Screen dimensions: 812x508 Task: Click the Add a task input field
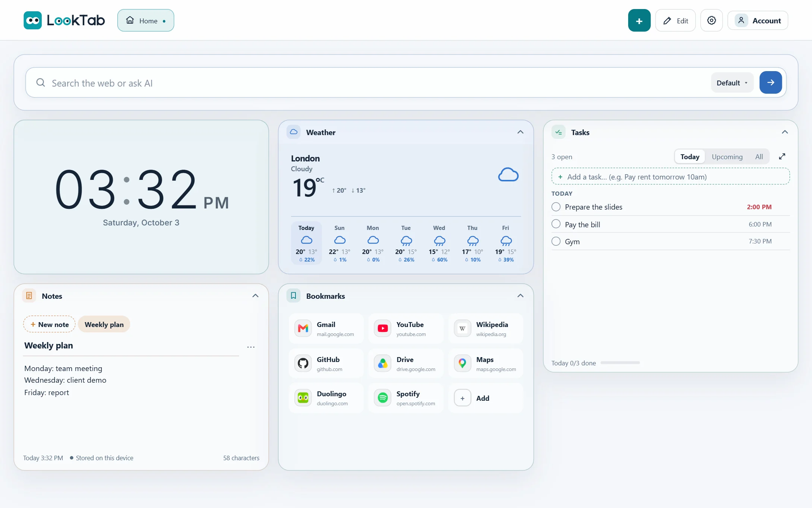(x=670, y=176)
